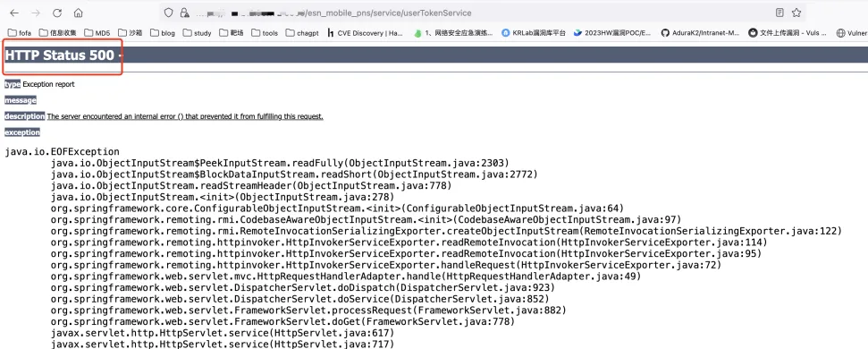This screenshot has height=349, width=868.
Task: Click the FrameworkServlet.doGet stack line
Action: pos(282,321)
